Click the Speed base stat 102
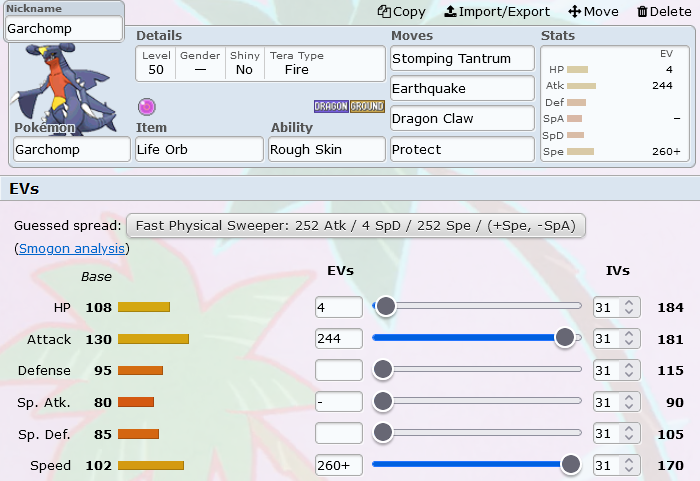 click(99, 466)
